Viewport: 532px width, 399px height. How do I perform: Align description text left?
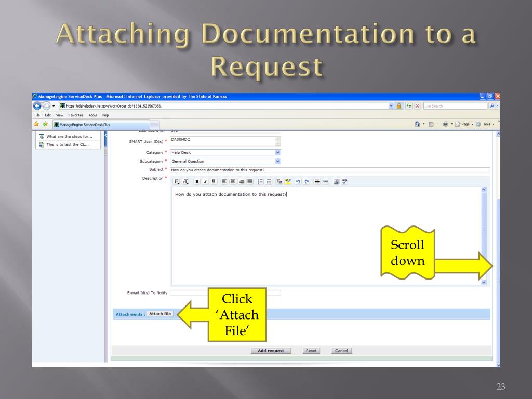[224, 181]
